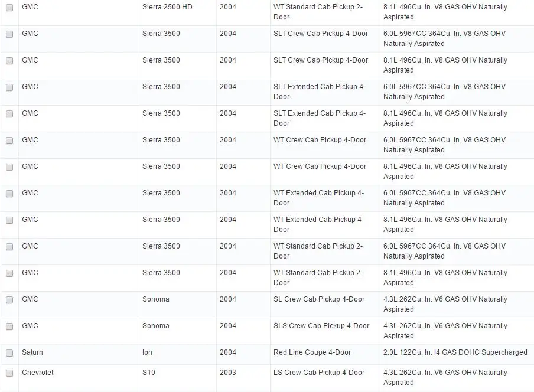Click SLT Extended Cab trim cell with 8.1L engine

tap(325, 119)
